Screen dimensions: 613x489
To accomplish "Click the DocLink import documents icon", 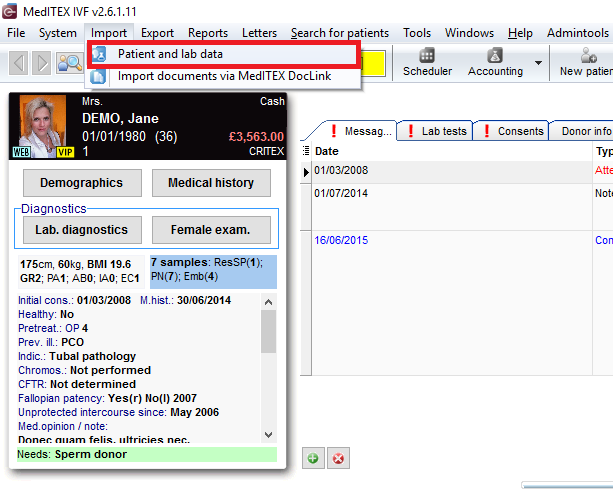I will pyautogui.click(x=98, y=76).
